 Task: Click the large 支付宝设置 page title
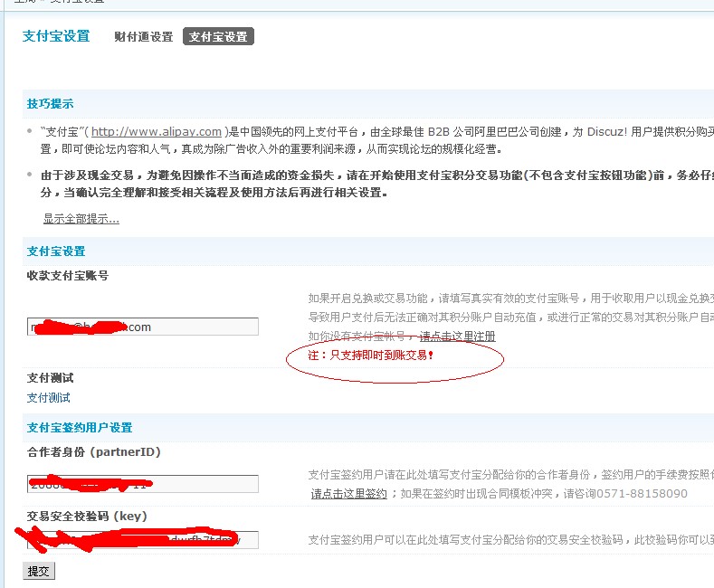pyautogui.click(x=56, y=36)
